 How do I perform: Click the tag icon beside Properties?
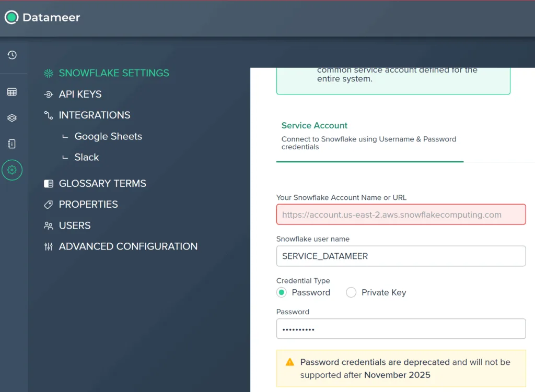[49, 205]
